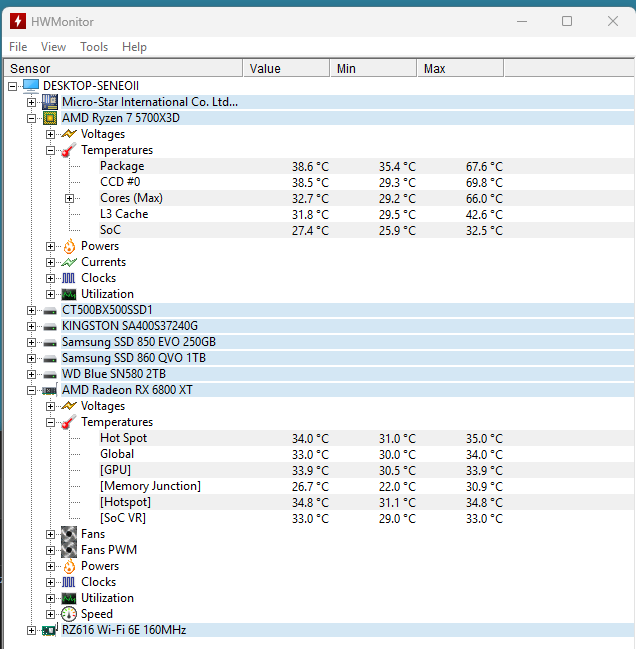Open the File menu
636x649 pixels.
[x=18, y=47]
